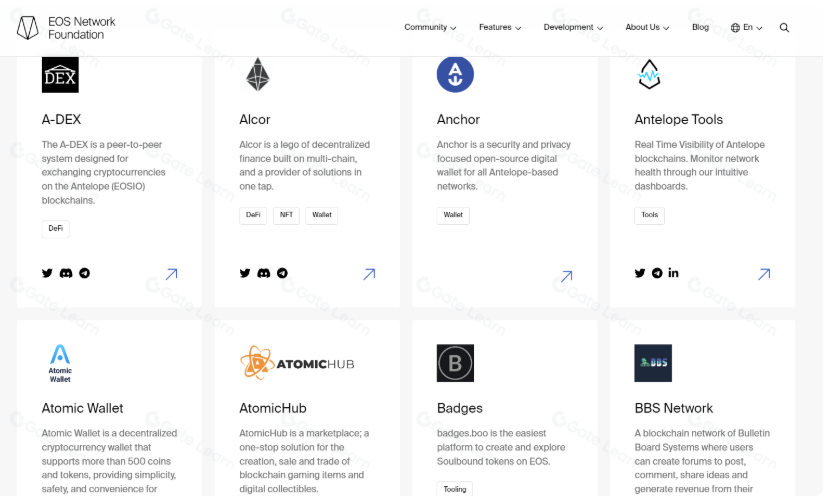
Task: Open the Development menu
Action: tap(573, 28)
